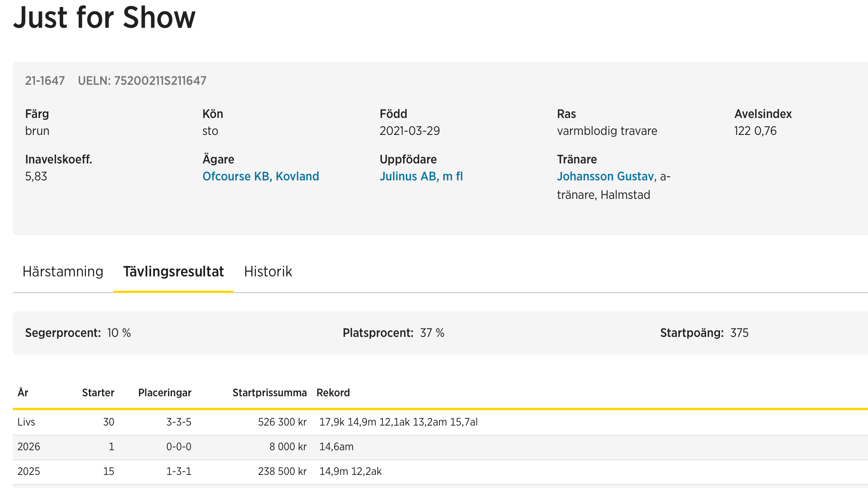Select the Livs summary row
The height and width of the screenshot is (488, 868).
(x=26, y=422)
